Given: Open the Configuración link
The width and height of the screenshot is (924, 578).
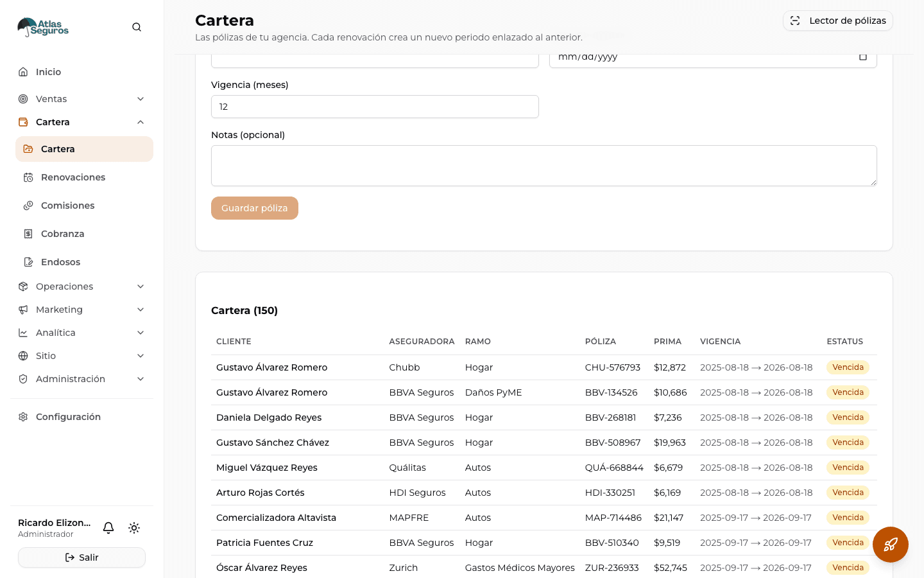Looking at the screenshot, I should pos(81,417).
